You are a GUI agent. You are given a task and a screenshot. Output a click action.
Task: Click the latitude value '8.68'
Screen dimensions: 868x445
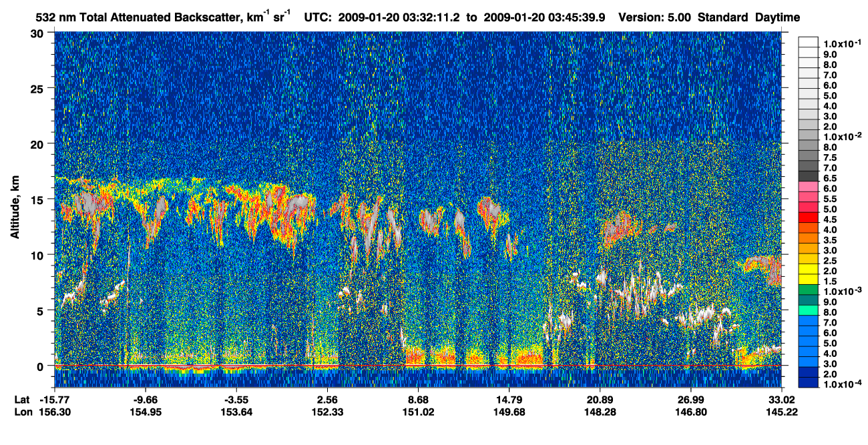[417, 399]
